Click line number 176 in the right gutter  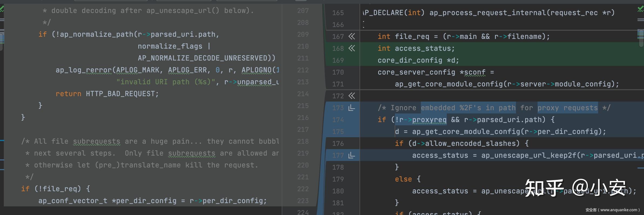(338, 143)
